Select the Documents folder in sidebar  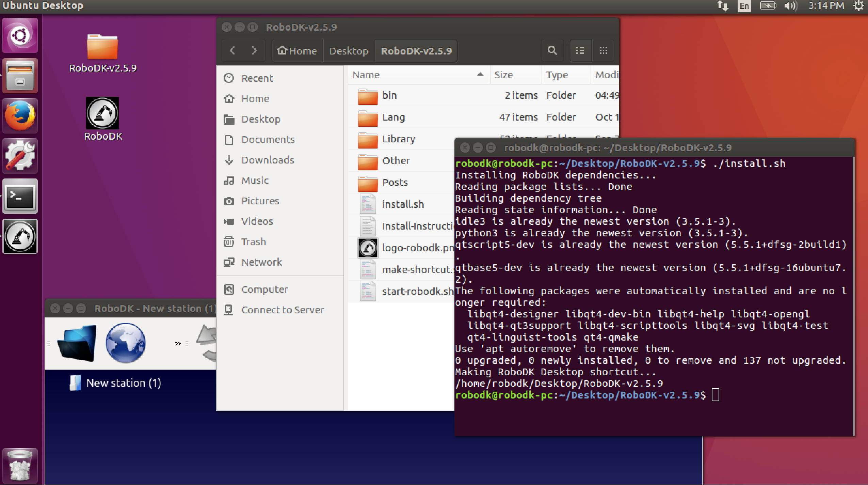[268, 139]
